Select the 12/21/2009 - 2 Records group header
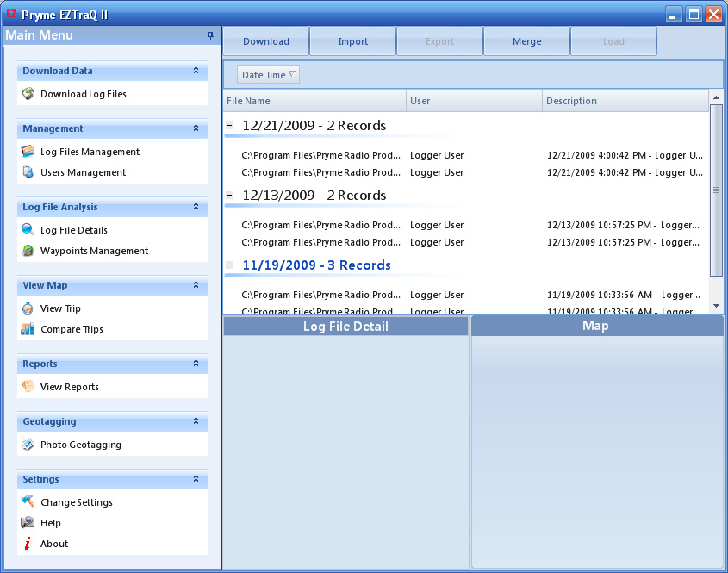The image size is (728, 573). 314,126
